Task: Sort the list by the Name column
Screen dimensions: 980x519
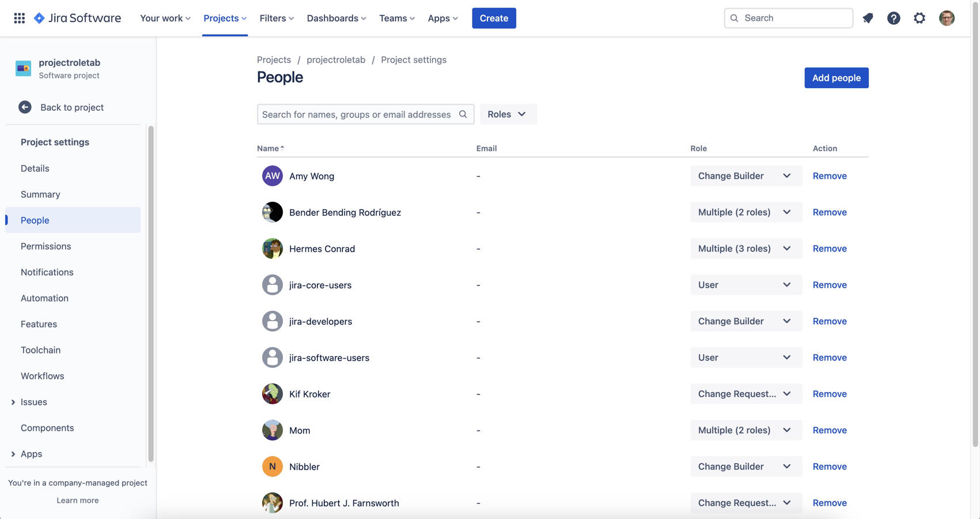Action: tap(271, 148)
